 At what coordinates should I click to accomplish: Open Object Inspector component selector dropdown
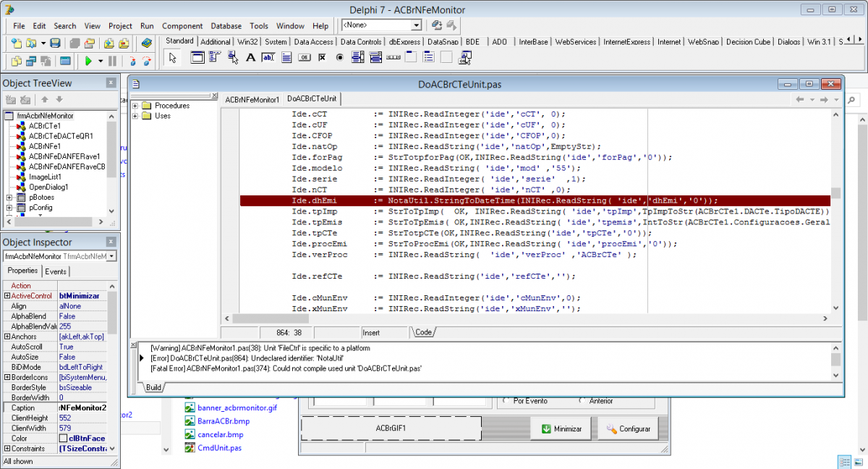(x=112, y=256)
